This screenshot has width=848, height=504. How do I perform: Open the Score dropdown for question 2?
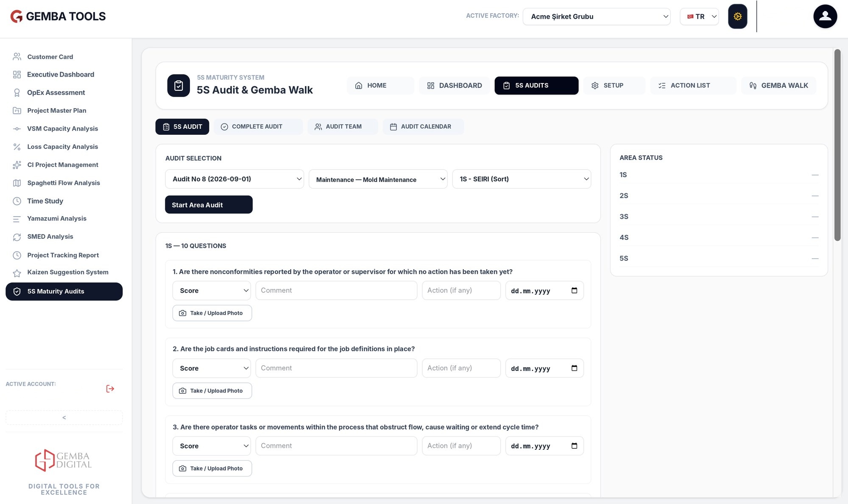212,368
